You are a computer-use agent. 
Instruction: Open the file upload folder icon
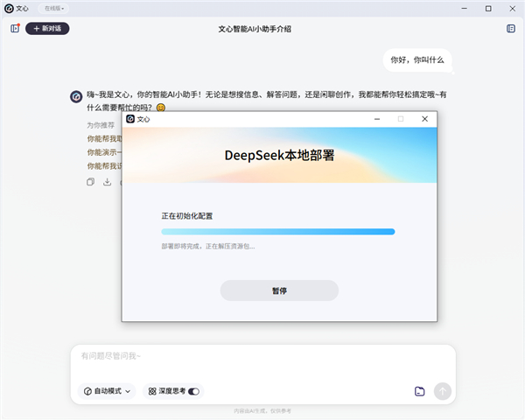419,391
